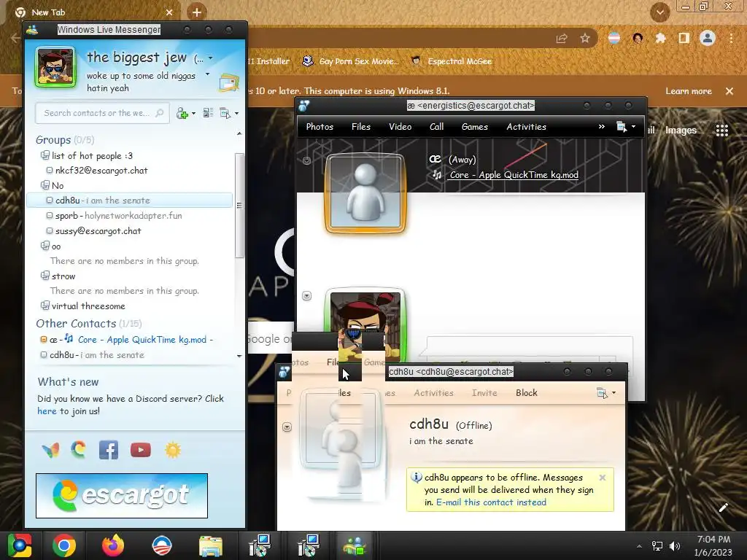Viewport: 747px width, 560px height.
Task: Click the contact list layout icon in Messenger
Action: (x=208, y=113)
